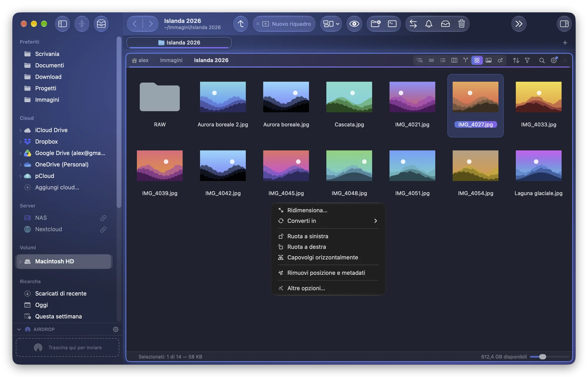Click the trash icon in the toolbar
The image size is (588, 377).
461,24
